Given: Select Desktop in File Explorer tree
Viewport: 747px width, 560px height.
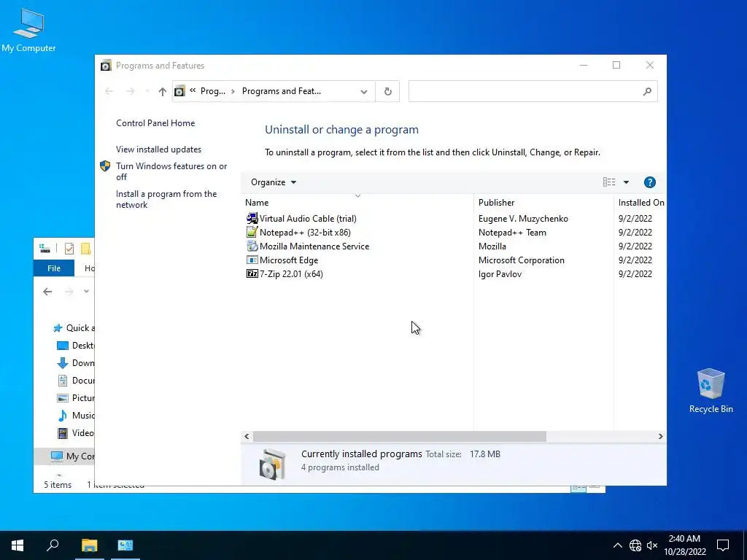Looking at the screenshot, I should coord(75,346).
